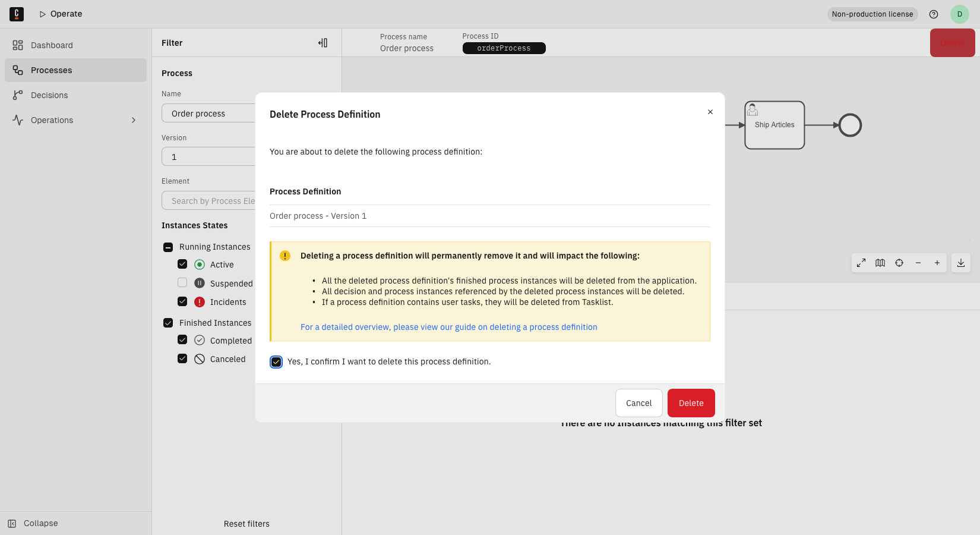
Task: Check the Suspended instances checkbox
Action: coord(182,282)
